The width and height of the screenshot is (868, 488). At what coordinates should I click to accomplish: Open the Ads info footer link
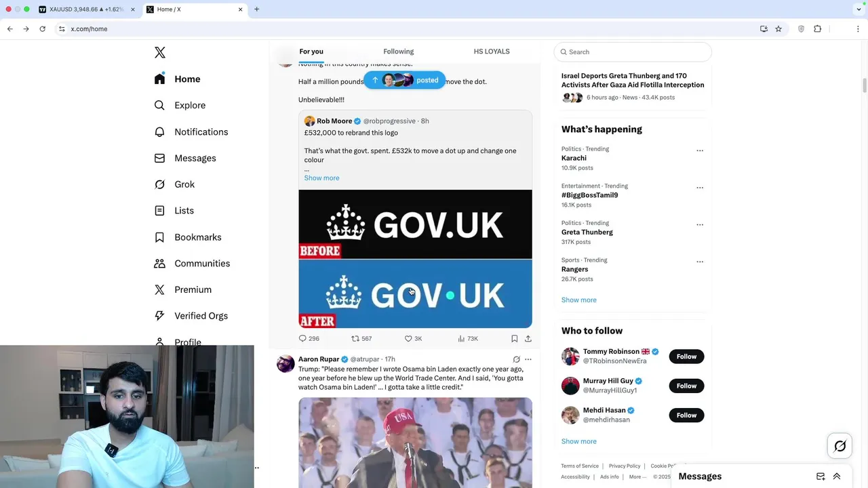pyautogui.click(x=609, y=477)
